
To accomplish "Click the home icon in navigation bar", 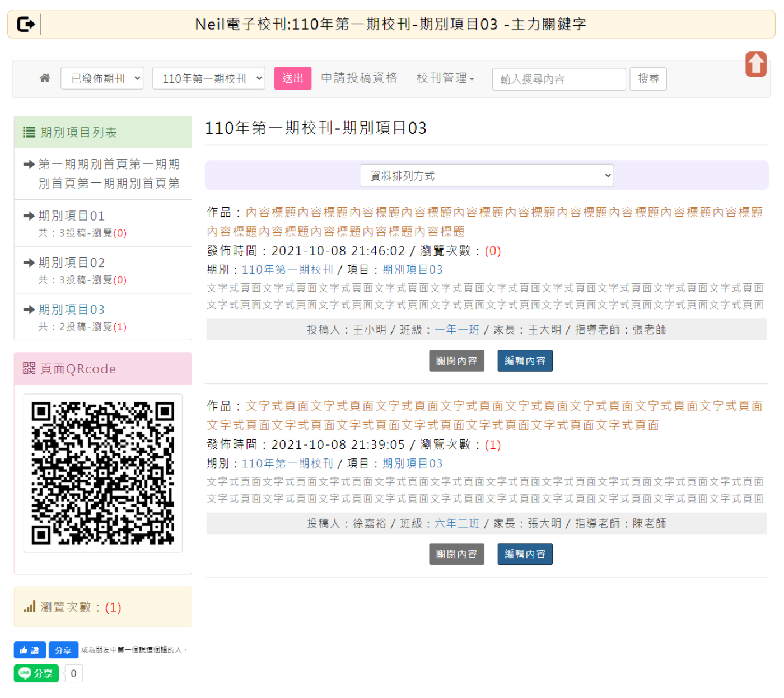I will pos(45,78).
